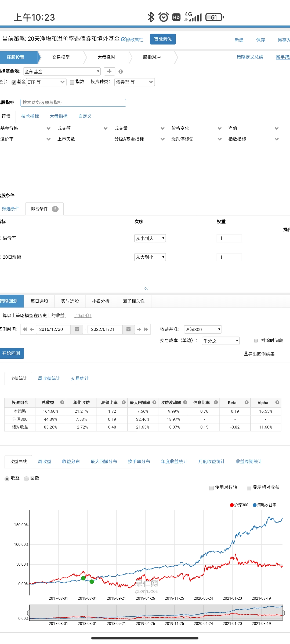
Task: Open calendar for start date 2016/12/30
Action: 77,329
